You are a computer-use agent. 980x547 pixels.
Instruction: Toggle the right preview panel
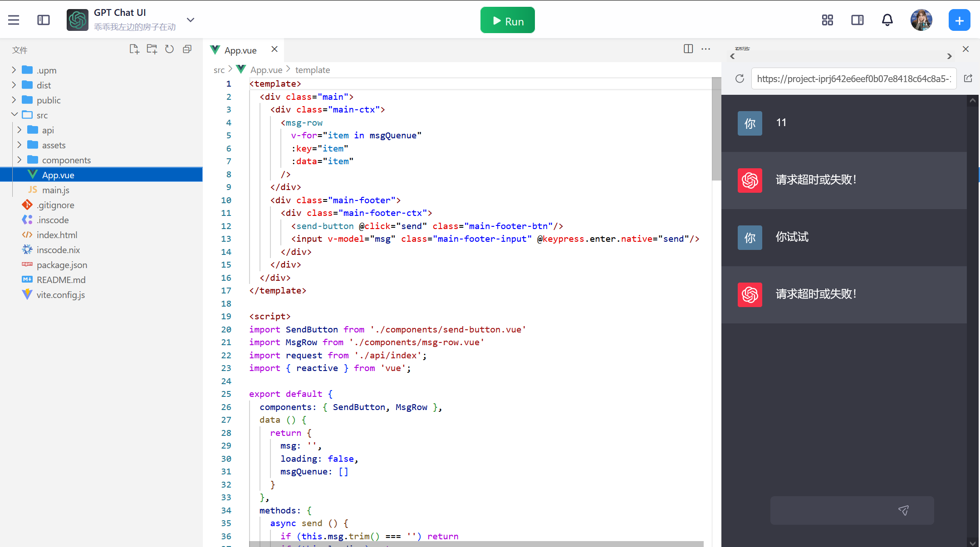(857, 20)
